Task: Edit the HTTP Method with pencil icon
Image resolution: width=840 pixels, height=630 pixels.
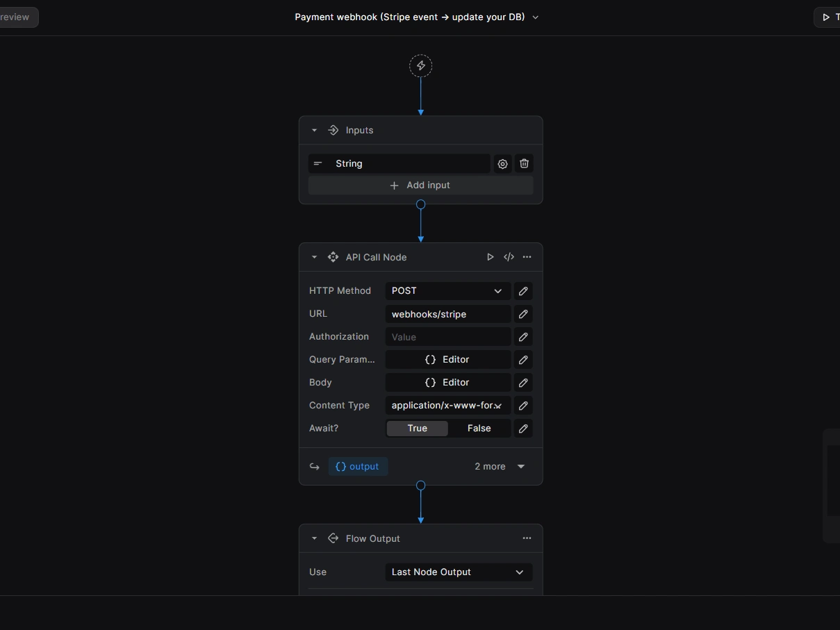Action: tap(523, 291)
